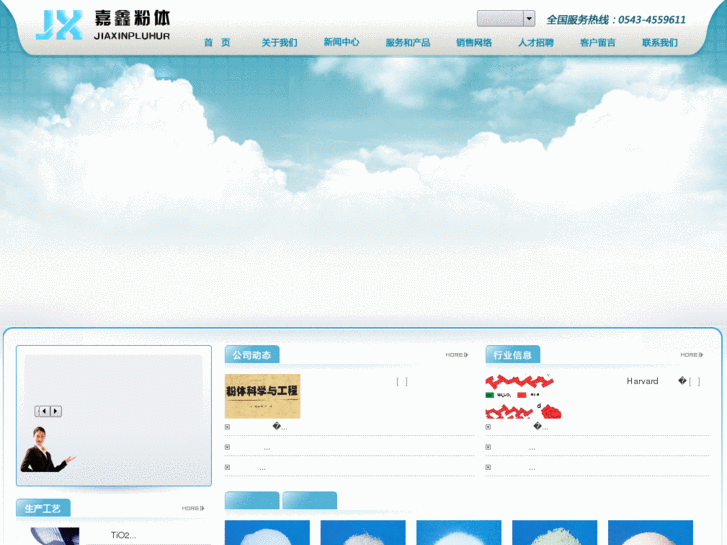Screen dimensions: 727x545
Task: Click the next slide arrow in slideshow panel
Action: (56, 411)
